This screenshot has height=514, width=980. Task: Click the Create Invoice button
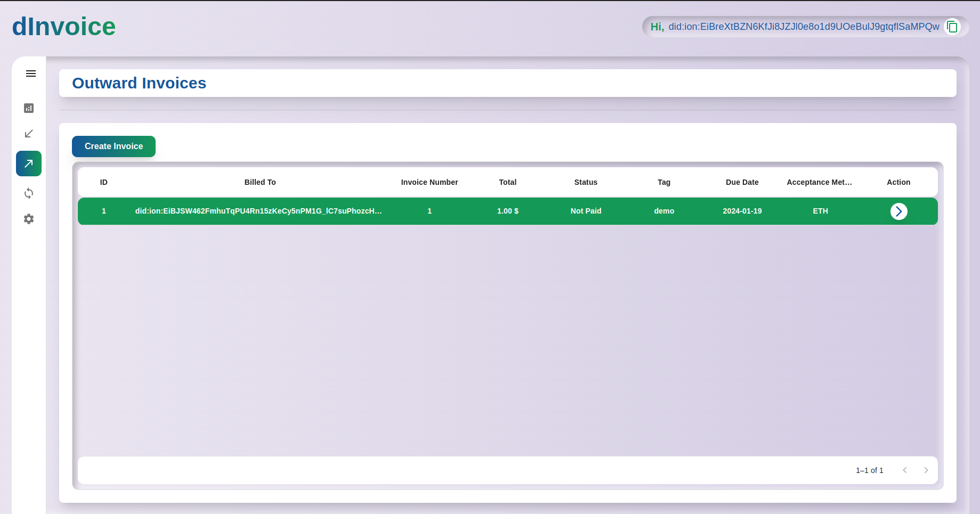coord(114,146)
